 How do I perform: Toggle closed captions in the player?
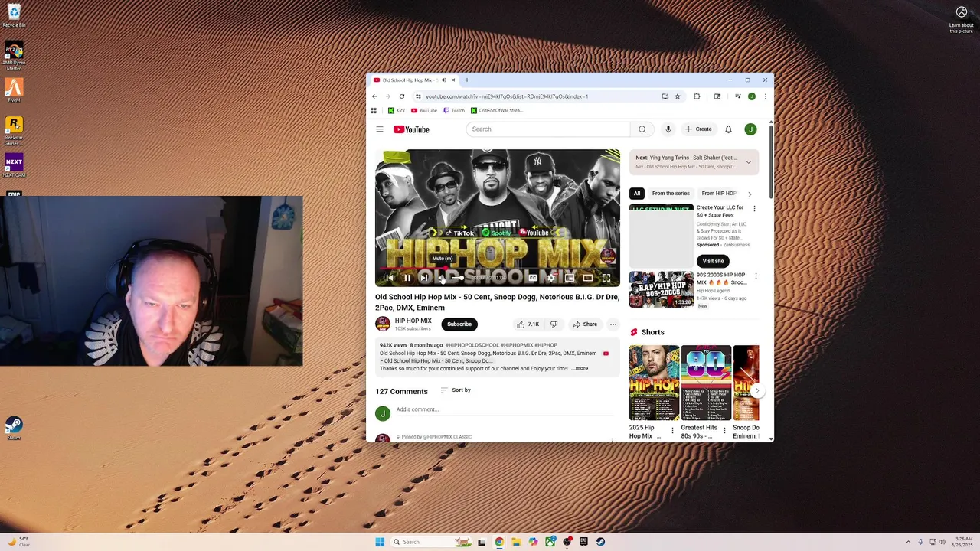(533, 278)
